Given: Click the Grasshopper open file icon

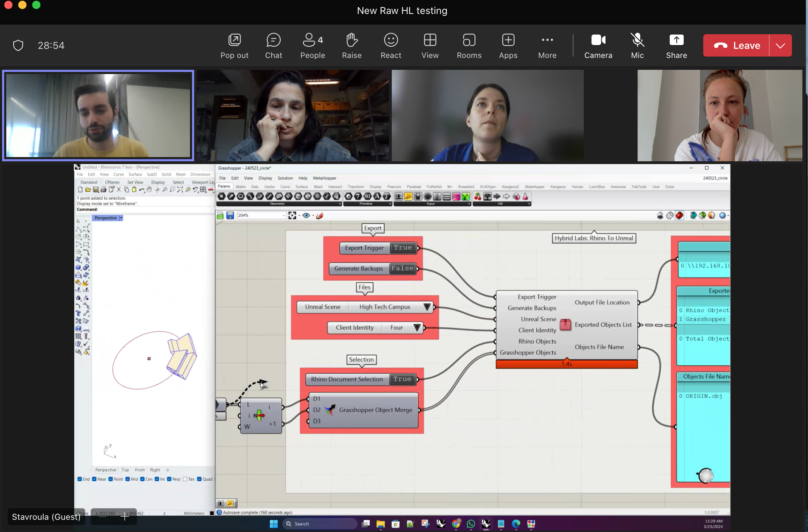Looking at the screenshot, I should pos(220,215).
